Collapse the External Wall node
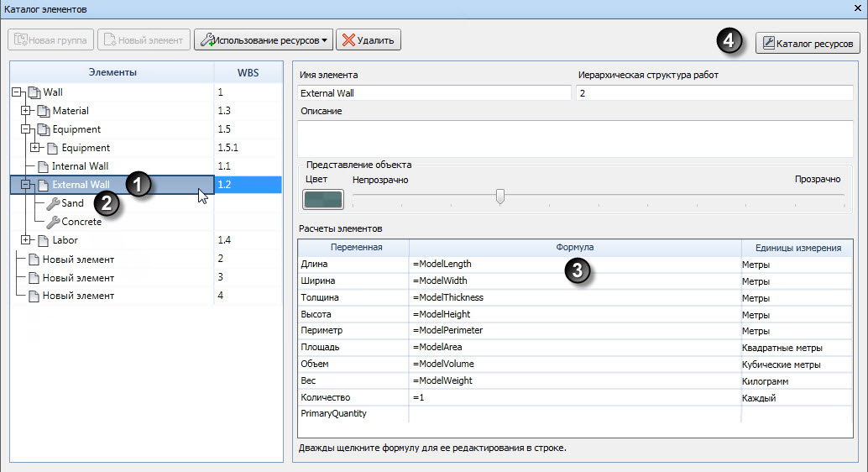This screenshot has height=472, width=868. point(25,185)
